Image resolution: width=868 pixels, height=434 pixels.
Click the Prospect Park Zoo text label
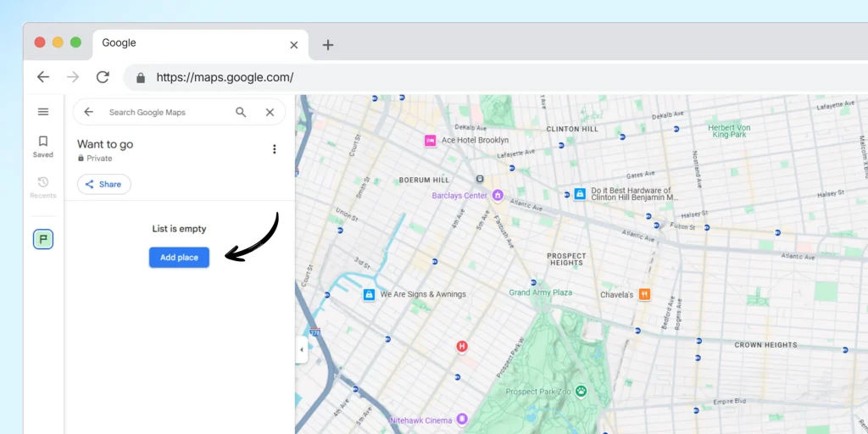(x=538, y=392)
